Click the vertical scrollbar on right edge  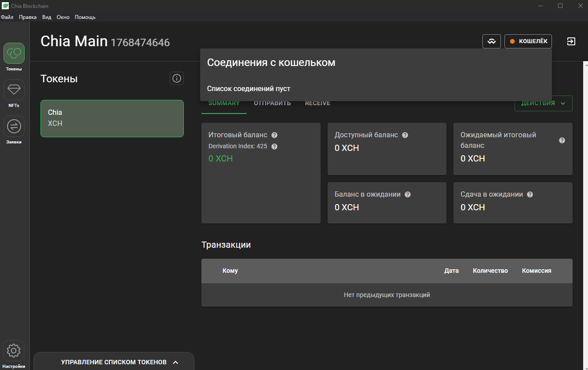pyautogui.click(x=586, y=216)
